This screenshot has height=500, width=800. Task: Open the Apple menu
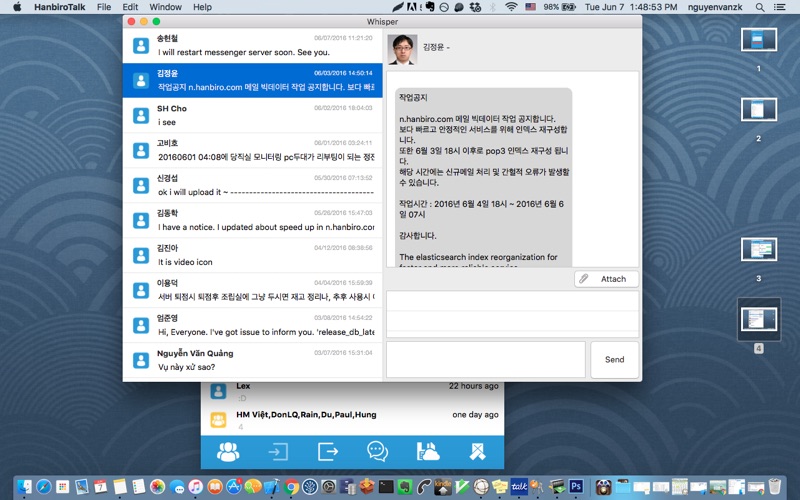tap(17, 7)
